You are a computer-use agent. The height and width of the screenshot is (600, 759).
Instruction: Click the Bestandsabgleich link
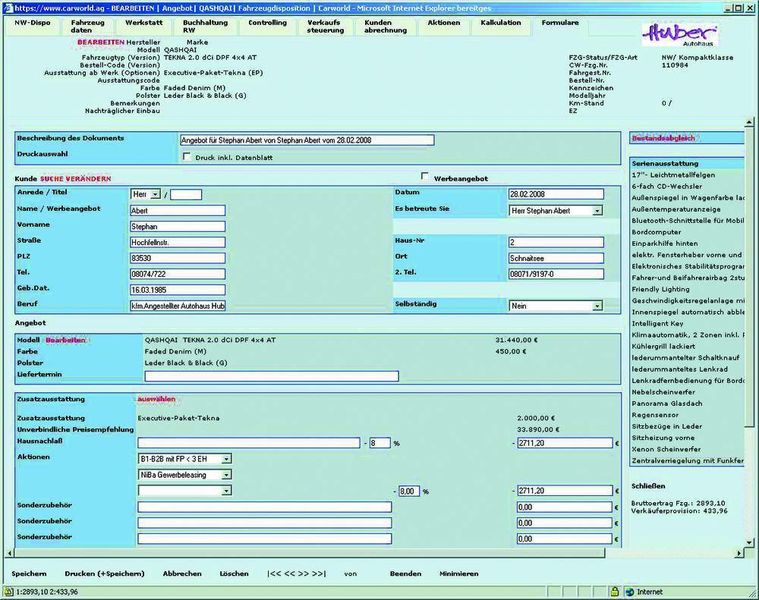point(663,138)
